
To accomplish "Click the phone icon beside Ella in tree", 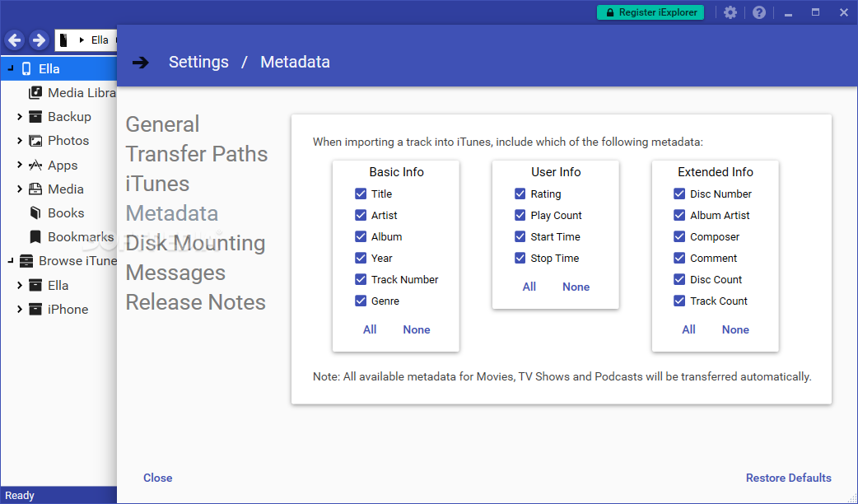I will click(x=26, y=69).
